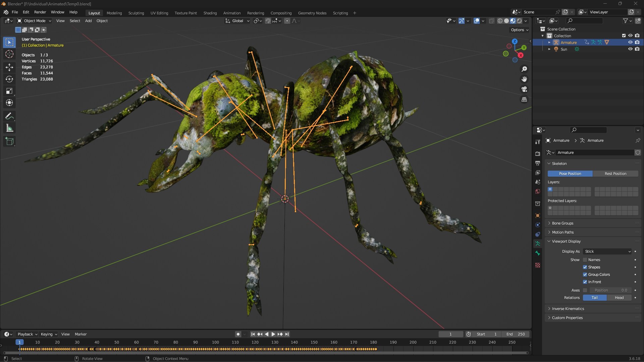Open the Global transform orientation dropdown
This screenshot has width=644, height=362.
coord(237,21)
